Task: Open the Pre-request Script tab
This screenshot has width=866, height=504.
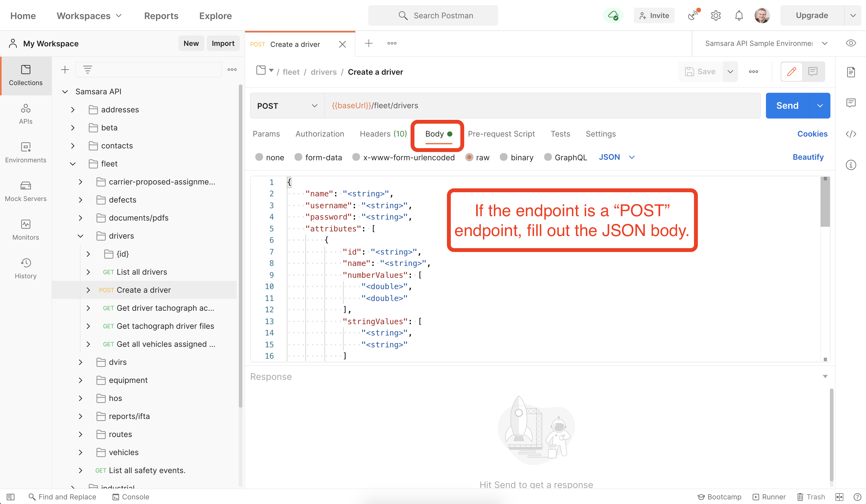Action: click(x=501, y=134)
